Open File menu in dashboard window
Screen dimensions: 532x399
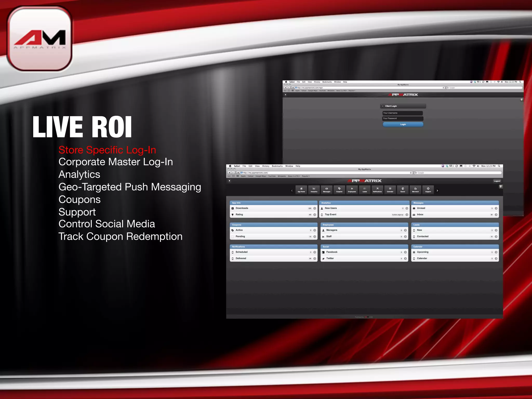(x=244, y=166)
